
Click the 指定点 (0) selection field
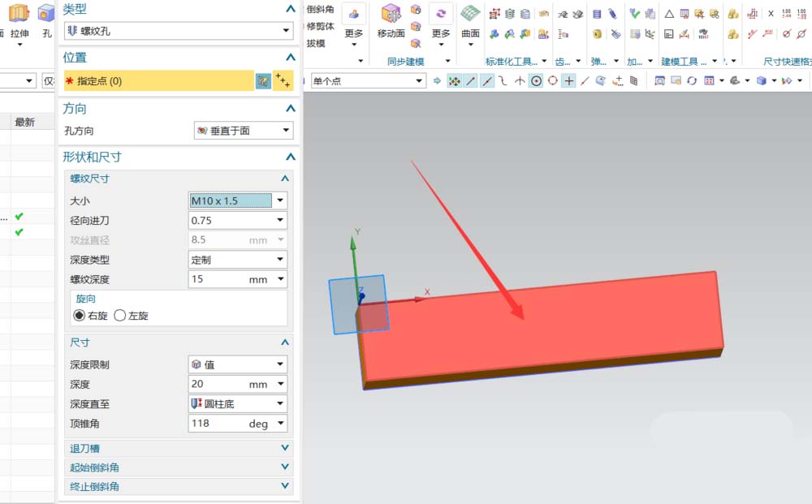click(159, 80)
